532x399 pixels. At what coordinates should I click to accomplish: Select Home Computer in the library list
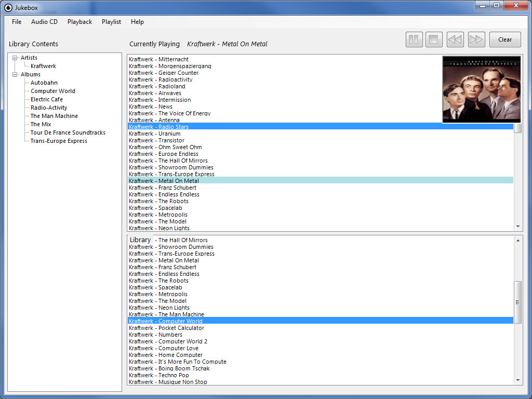pos(166,355)
